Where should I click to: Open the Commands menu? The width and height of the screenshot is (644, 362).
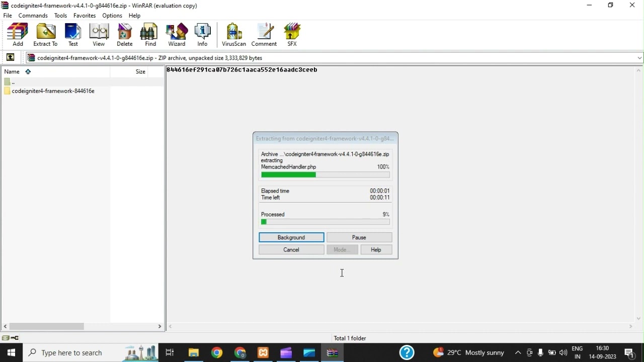[33, 16]
